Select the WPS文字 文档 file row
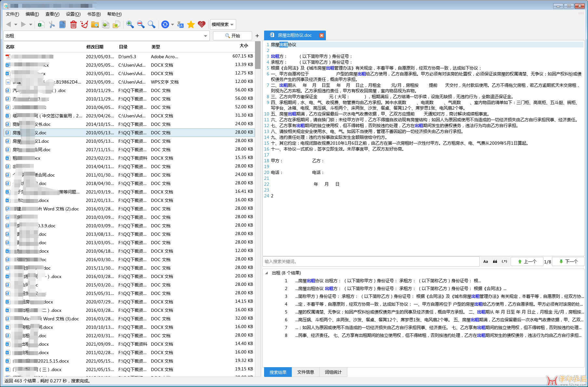Viewport: 588px width, 387px height. coord(129,82)
